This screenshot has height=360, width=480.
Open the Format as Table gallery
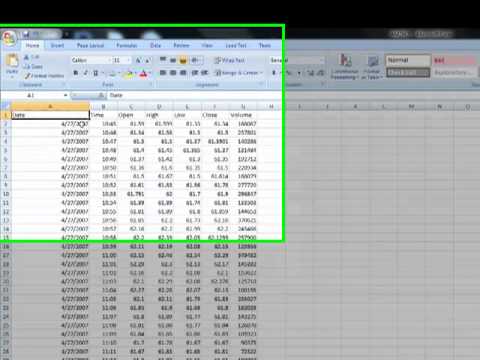(372, 67)
